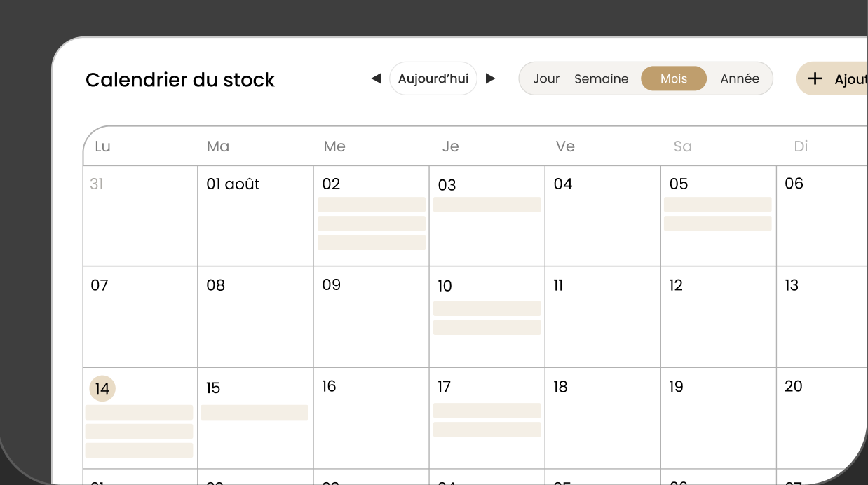Select day 13 in calendar

click(x=792, y=285)
